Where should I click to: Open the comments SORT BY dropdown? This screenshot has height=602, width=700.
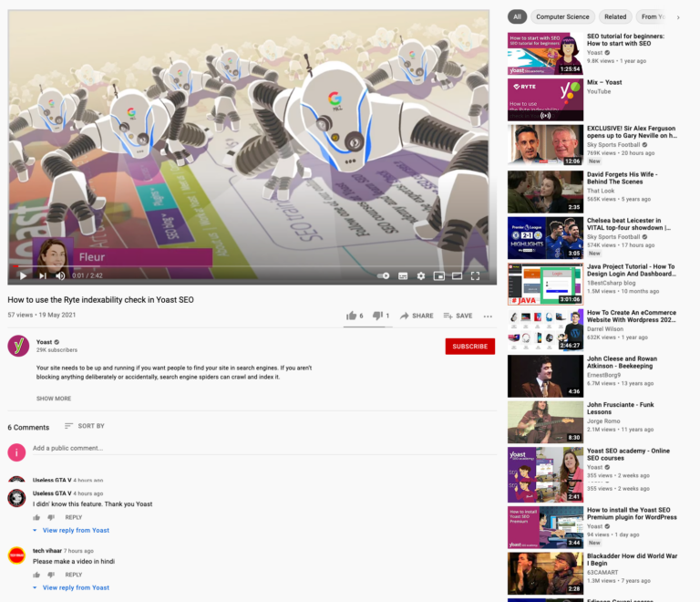85,426
